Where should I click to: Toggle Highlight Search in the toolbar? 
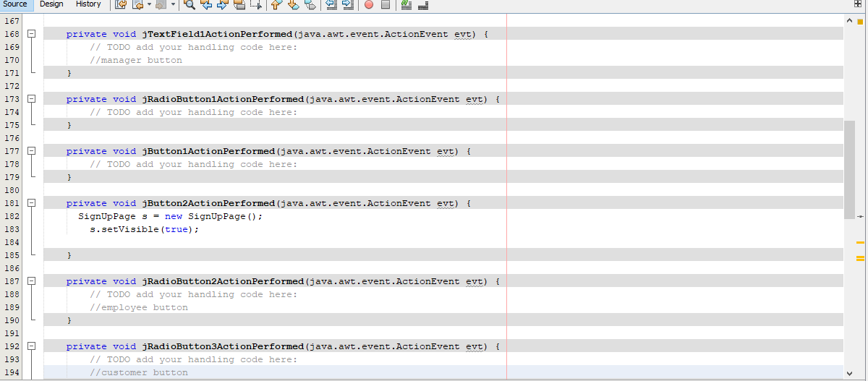point(239,5)
